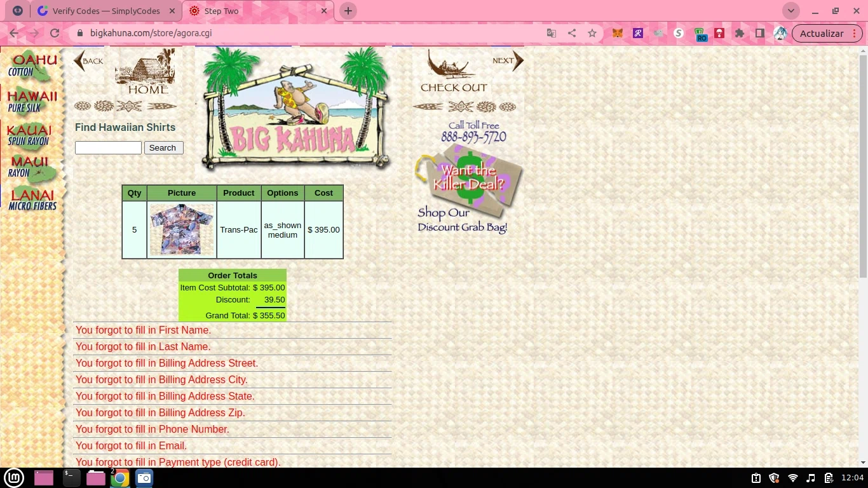Open the Chrome profile avatar
Viewport: 868px width, 488px height.
pos(780,33)
